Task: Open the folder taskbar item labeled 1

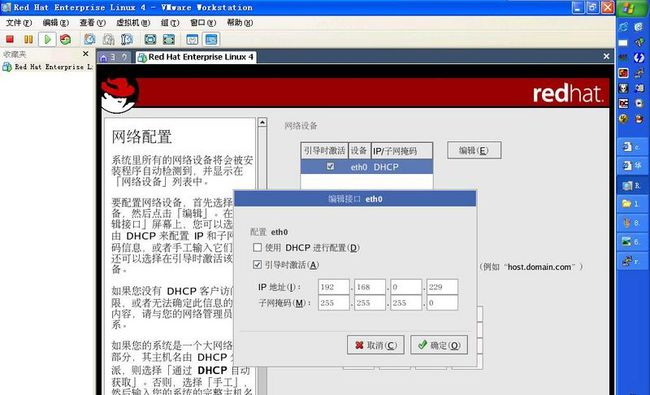Action: (x=632, y=204)
